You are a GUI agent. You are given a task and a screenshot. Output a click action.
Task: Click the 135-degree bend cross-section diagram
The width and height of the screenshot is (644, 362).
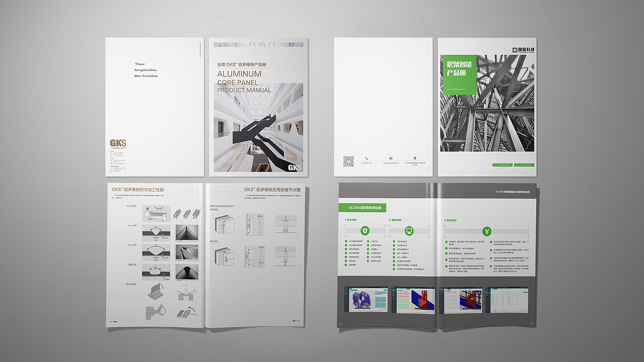[x=156, y=253]
